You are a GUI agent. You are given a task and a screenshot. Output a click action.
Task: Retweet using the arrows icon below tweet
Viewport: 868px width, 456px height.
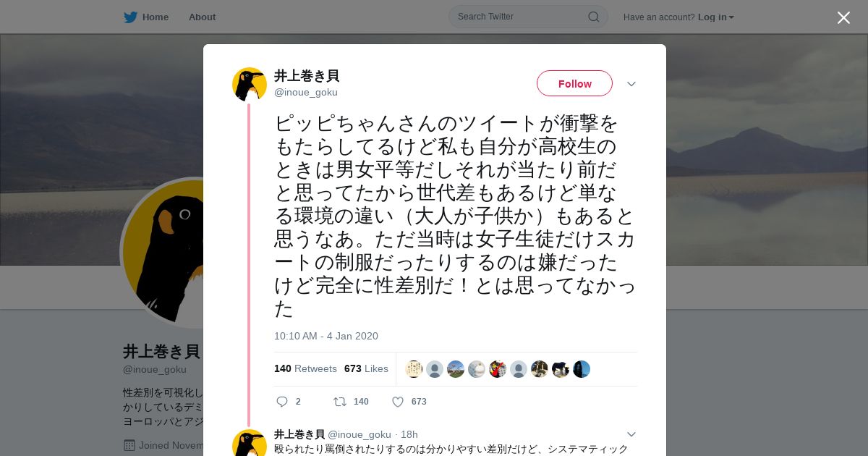[x=339, y=402]
